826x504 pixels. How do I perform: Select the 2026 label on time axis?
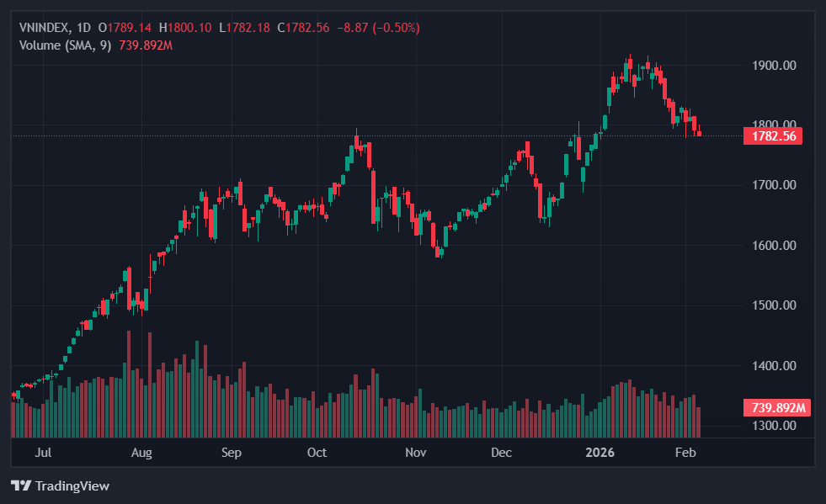point(600,453)
